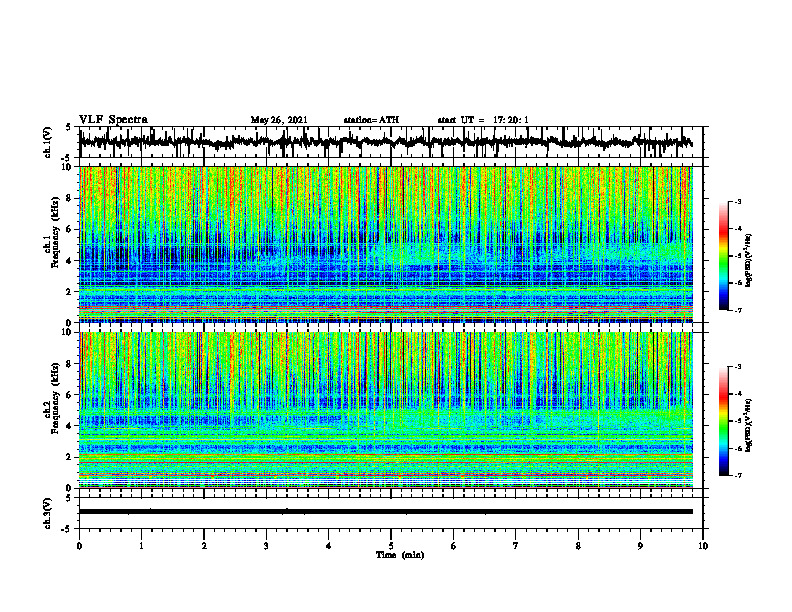Click the ch.2 colorbar log PSD label
Viewport: 792px width, 612px height.
pyautogui.click(x=749, y=425)
